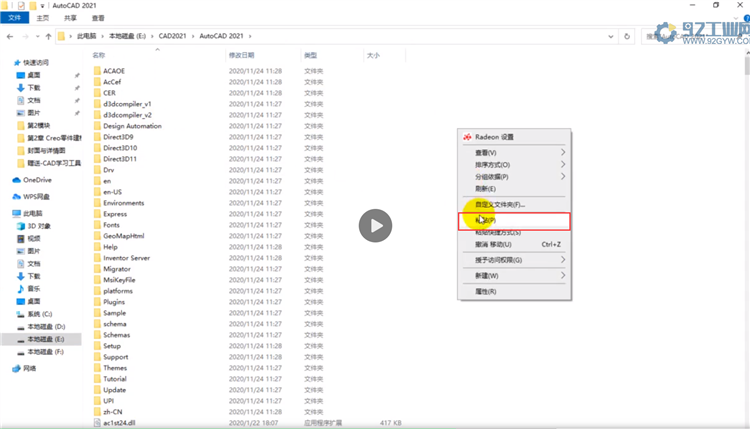Switch to the 查看 ribbon tab
Screen dimensions: 750x429
click(98, 18)
